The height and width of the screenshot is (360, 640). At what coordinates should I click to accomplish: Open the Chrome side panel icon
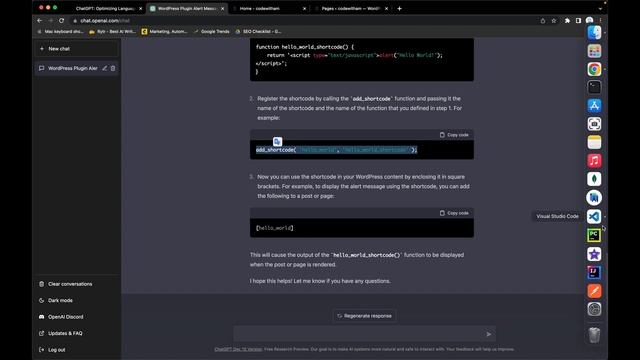pos(578,20)
